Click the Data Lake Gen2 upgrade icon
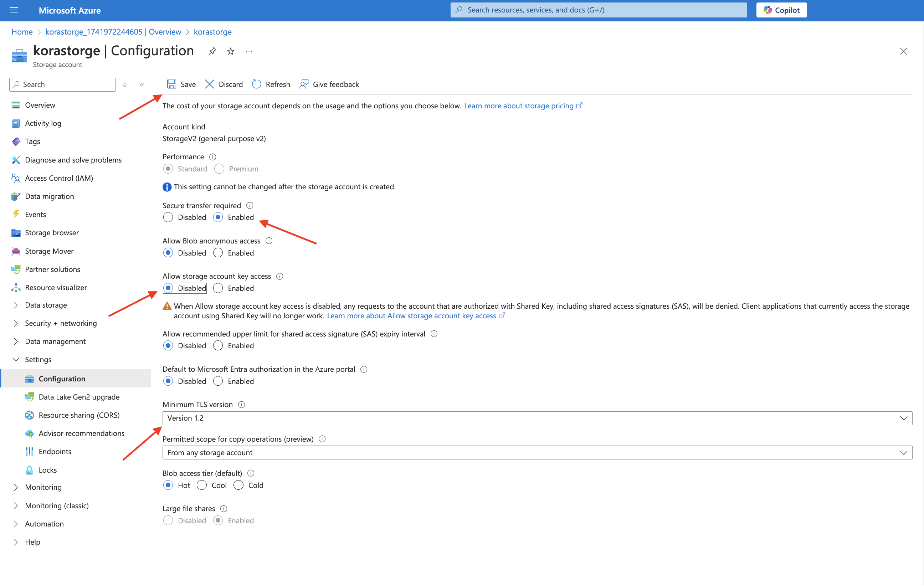Image resolution: width=924 pixels, height=586 pixels. pos(30,397)
